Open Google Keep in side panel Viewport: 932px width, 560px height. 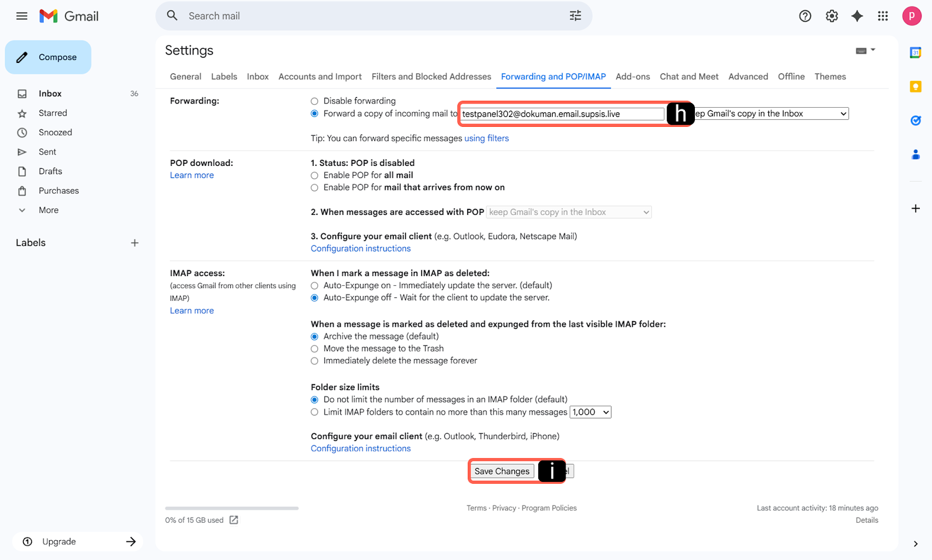tap(915, 87)
